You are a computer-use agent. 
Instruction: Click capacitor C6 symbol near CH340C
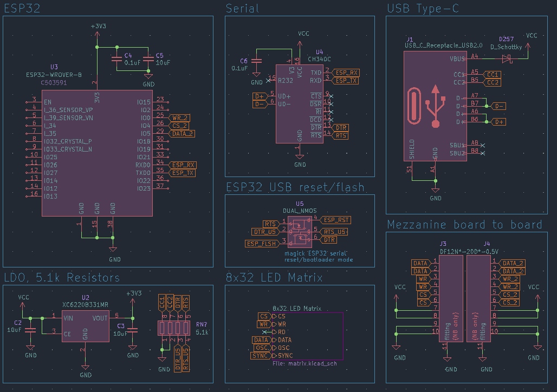coord(256,61)
